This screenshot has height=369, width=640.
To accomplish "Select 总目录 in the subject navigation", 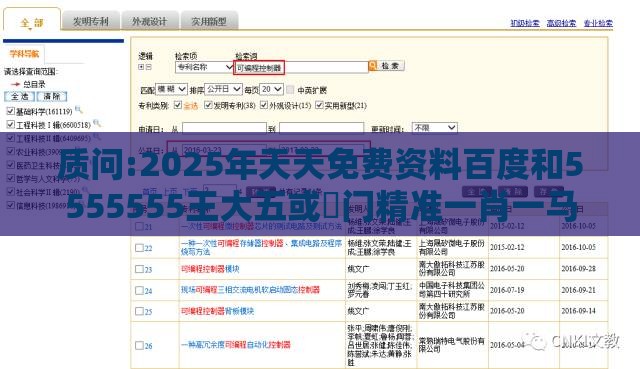I will [x=34, y=84].
